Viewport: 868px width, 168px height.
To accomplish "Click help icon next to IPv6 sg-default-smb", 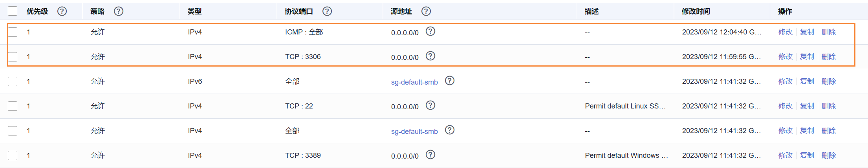I will pyautogui.click(x=450, y=81).
